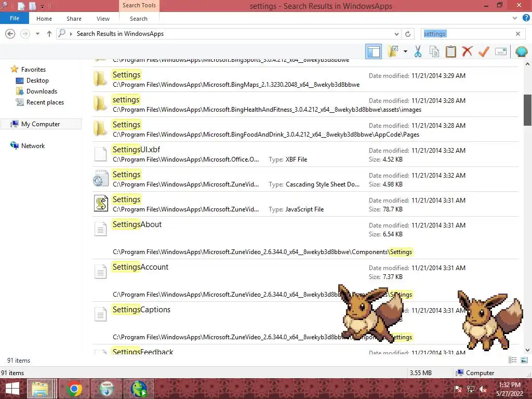Click the red X Delete icon
532x399 pixels.
click(467, 51)
